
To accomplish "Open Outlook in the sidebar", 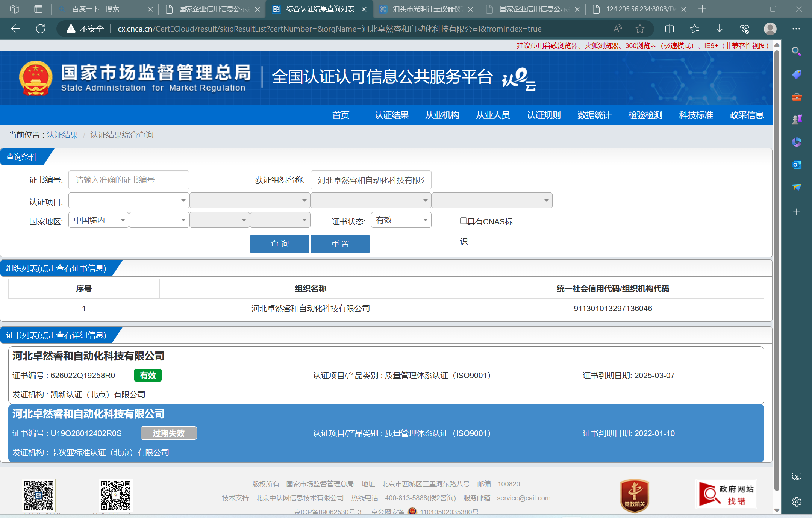I will click(x=796, y=165).
